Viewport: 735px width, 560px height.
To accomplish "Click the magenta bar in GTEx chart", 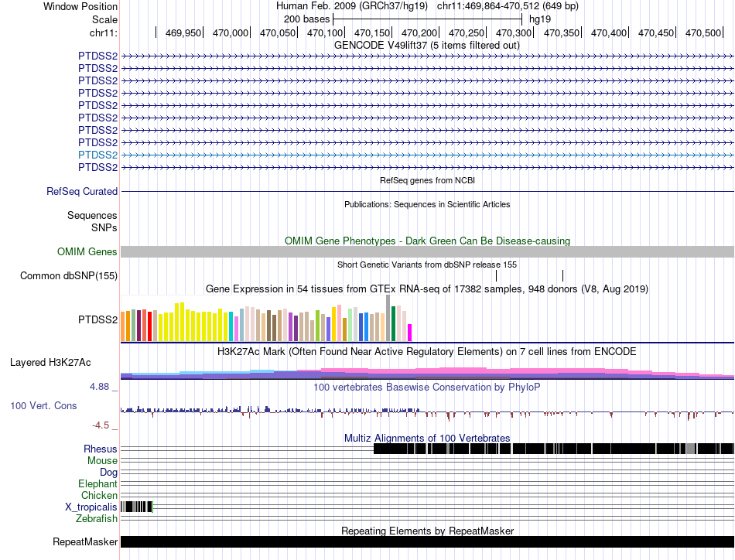I will pyautogui.click(x=410, y=333).
